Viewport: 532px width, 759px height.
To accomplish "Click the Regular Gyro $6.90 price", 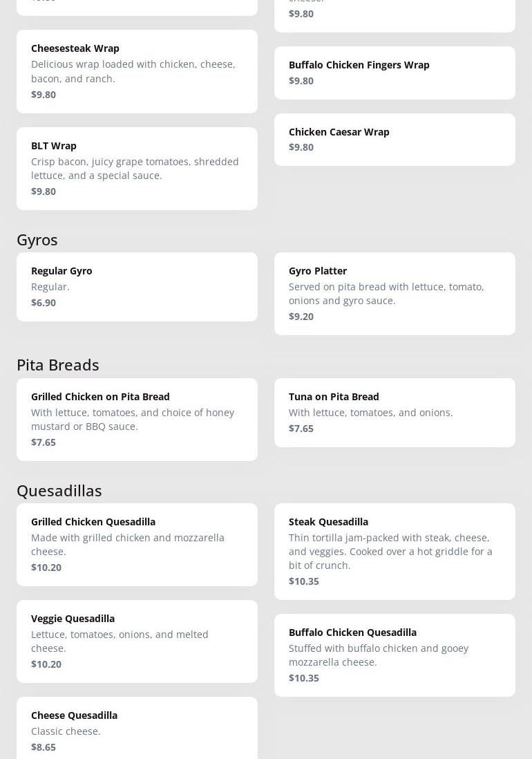I will [x=44, y=303].
